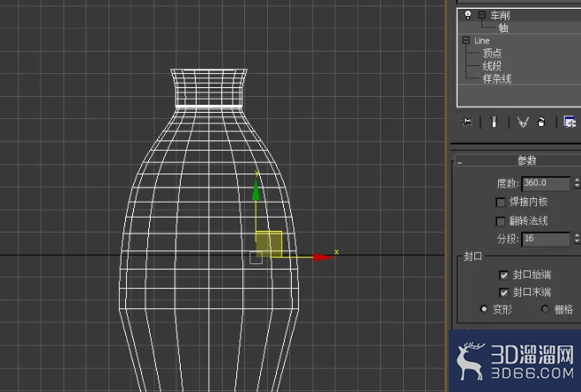Screen dimensions: 581x392
Task: Click the 度数 value field
Action: 546,183
